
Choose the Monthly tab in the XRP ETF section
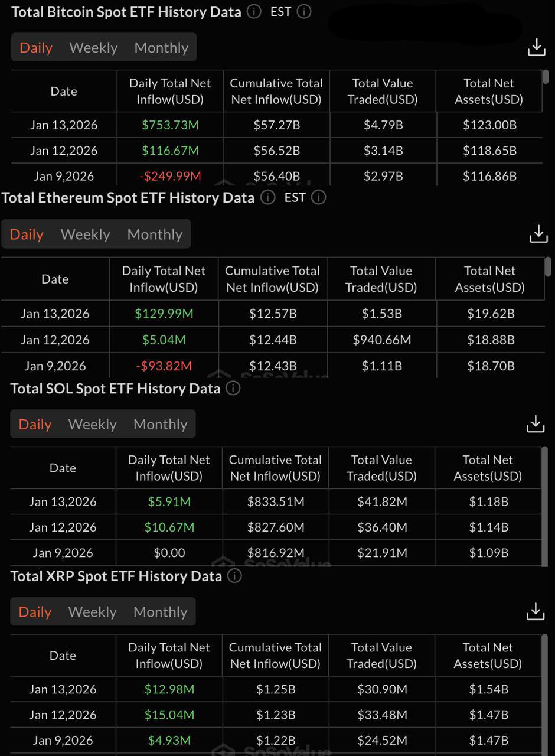(160, 612)
